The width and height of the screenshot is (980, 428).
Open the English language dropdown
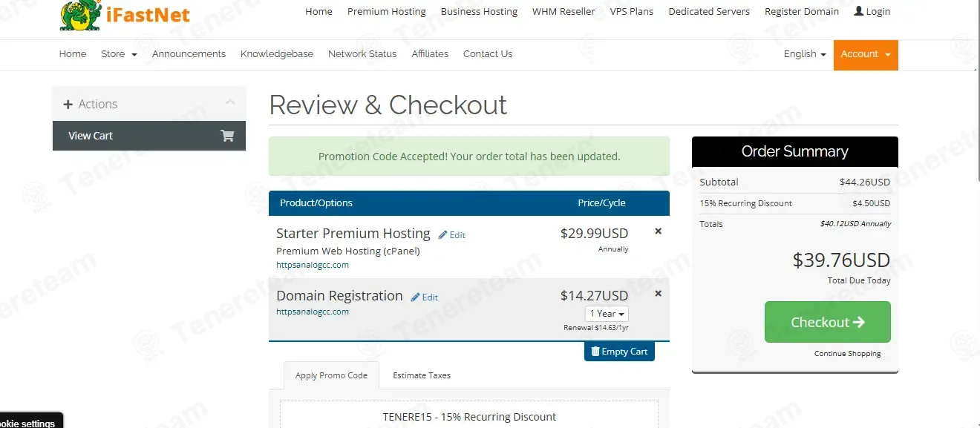pyautogui.click(x=805, y=54)
